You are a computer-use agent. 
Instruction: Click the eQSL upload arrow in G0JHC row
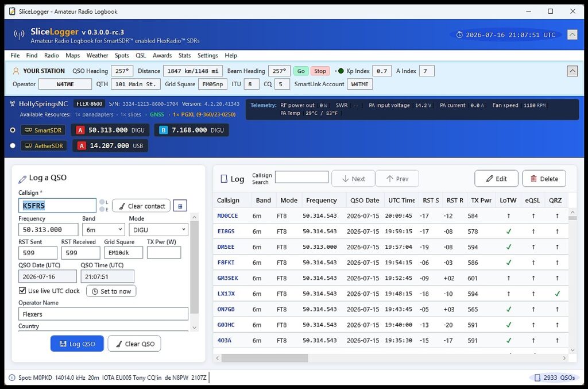533,325
